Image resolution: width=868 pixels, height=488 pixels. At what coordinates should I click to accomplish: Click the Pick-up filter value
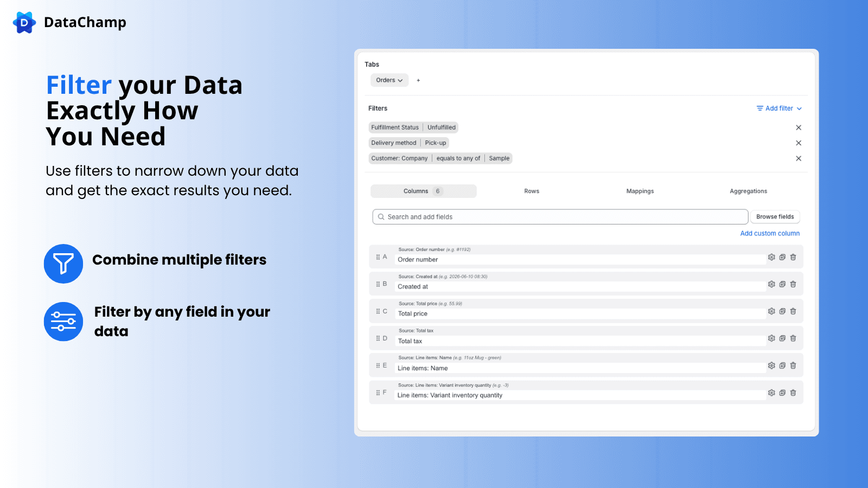pyautogui.click(x=436, y=143)
